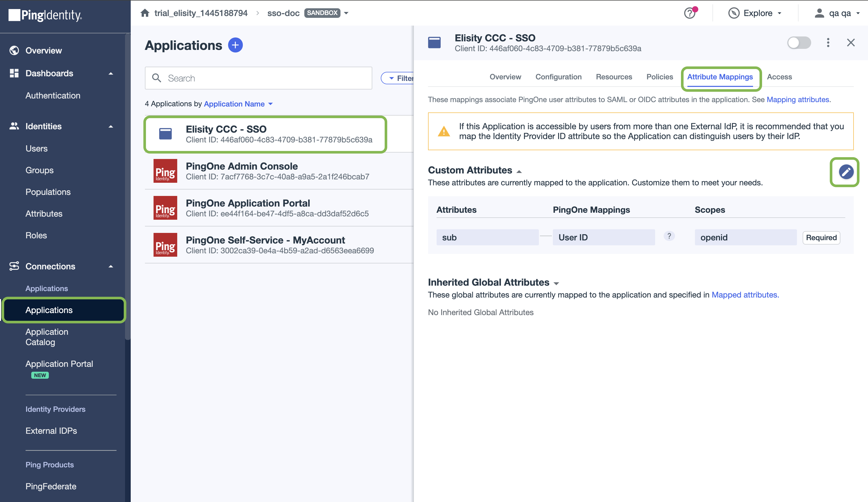Collapse the Dashboards sidebar section
The image size is (868, 502).
(111, 73)
